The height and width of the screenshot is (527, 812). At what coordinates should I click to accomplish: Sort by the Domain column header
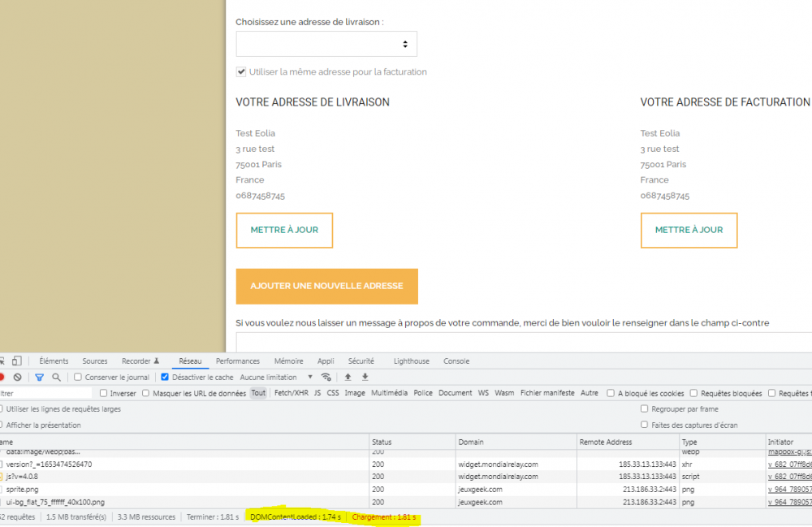(x=516, y=442)
